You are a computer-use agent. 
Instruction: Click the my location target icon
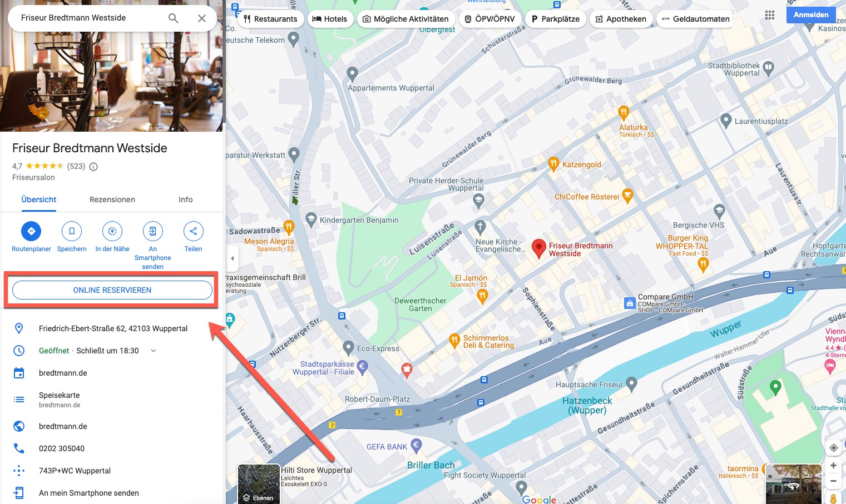point(833,448)
